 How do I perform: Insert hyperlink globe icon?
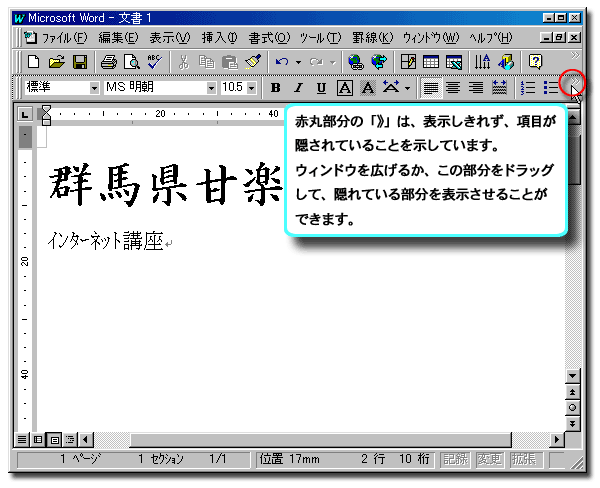coord(356,62)
